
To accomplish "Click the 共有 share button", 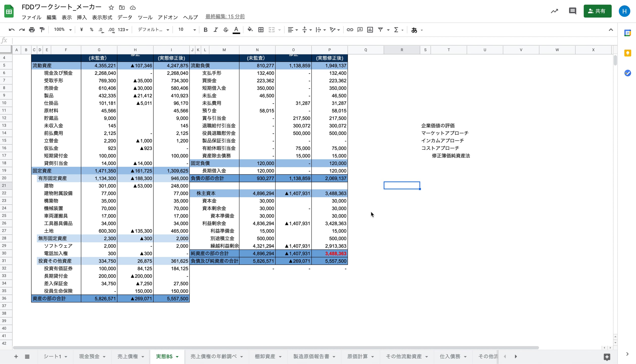I will [598, 11].
